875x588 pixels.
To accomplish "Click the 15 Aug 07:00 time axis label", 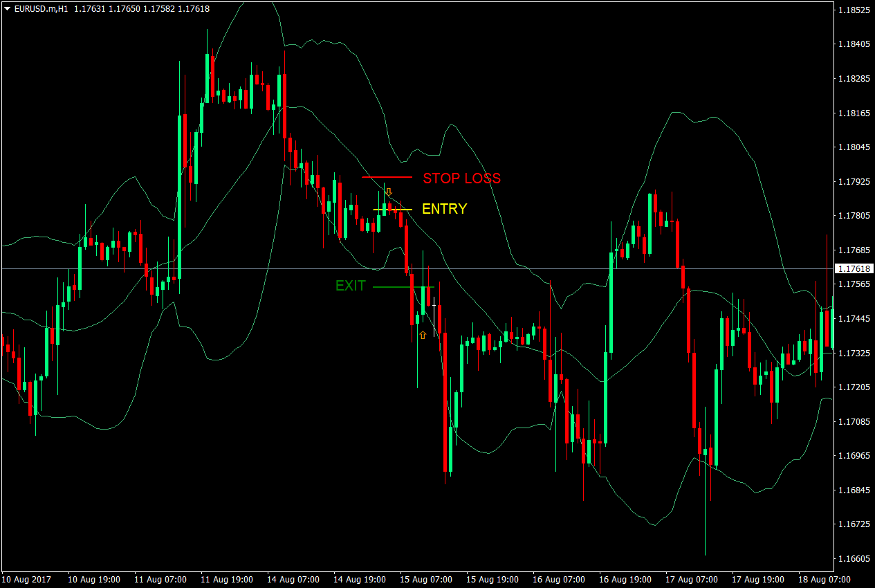I will [427, 580].
